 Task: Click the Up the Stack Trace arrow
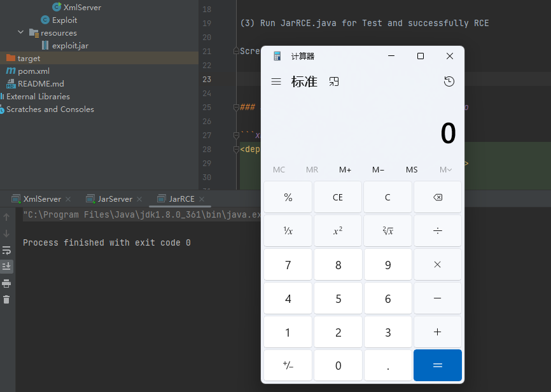pos(6,217)
